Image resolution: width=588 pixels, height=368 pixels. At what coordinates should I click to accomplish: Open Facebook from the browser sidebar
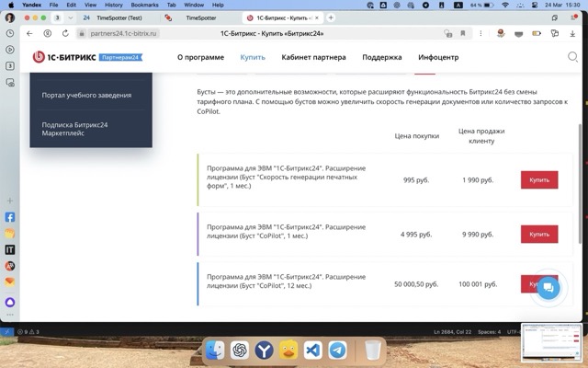pyautogui.click(x=10, y=218)
